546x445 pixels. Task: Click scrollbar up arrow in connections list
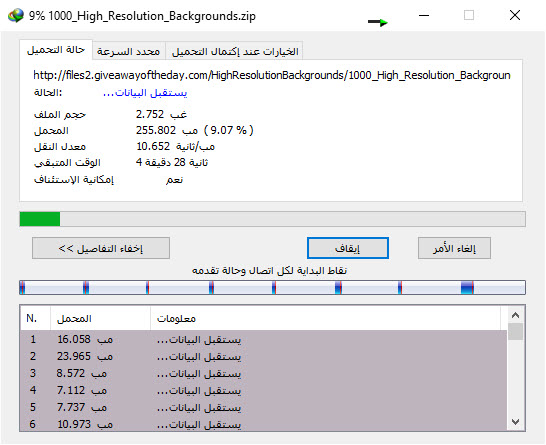[516, 315]
